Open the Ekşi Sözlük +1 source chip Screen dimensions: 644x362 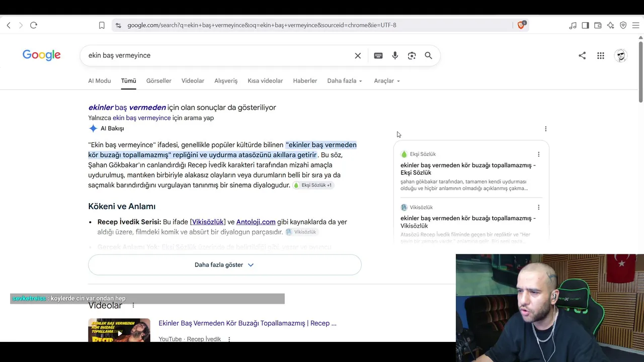tap(312, 185)
